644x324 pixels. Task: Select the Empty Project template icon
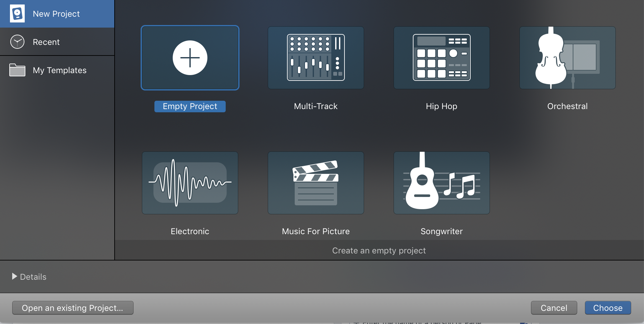pos(190,58)
